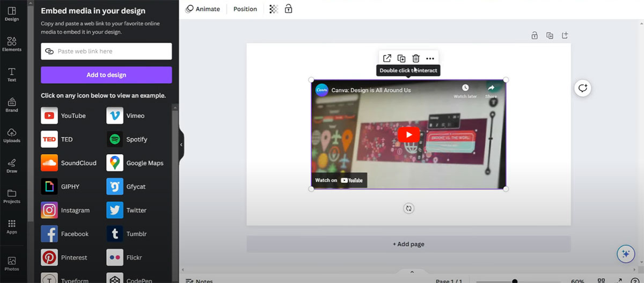View the Instagram embed example
The height and width of the screenshot is (283, 644).
[x=65, y=210]
